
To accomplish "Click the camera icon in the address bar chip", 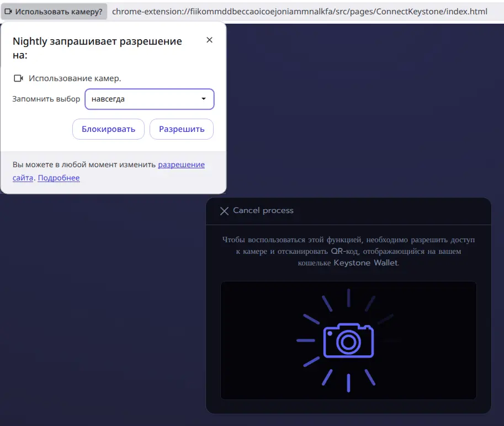I will coord(9,12).
